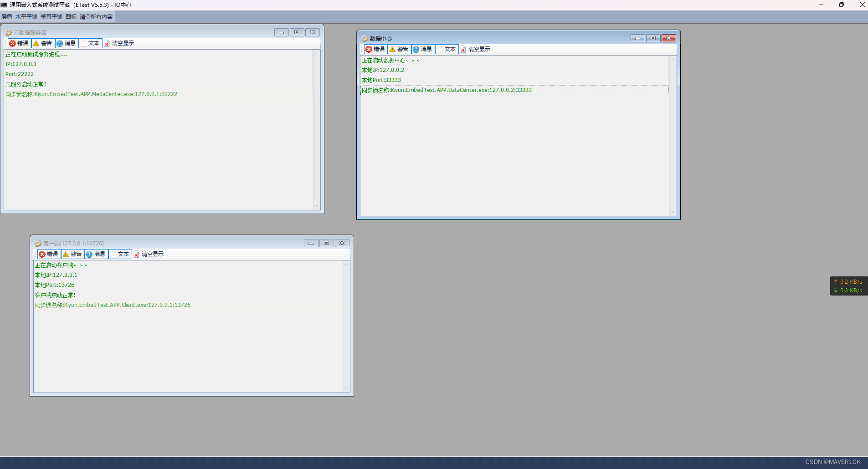Select the DataCenter.exe sync lock log line
This screenshot has width=868, height=469.
coord(515,91)
